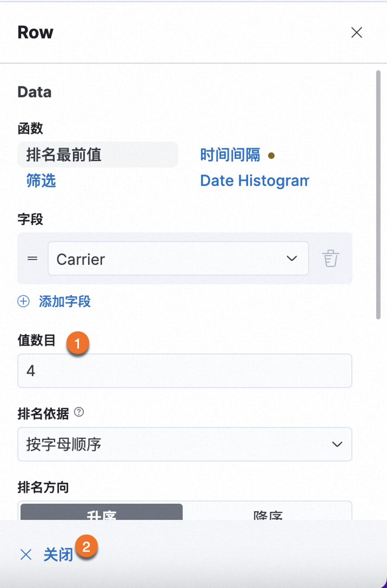Expand the field selector chevron arrow

click(292, 258)
